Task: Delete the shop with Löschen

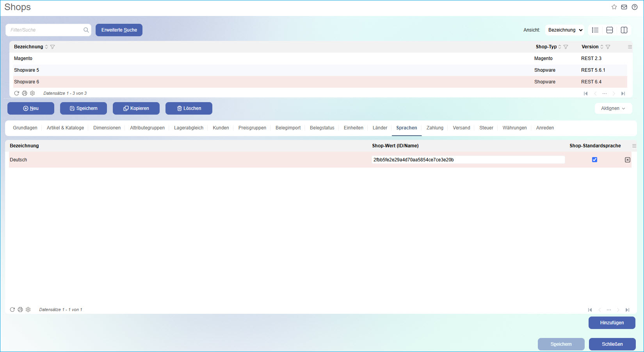Action: pos(189,108)
